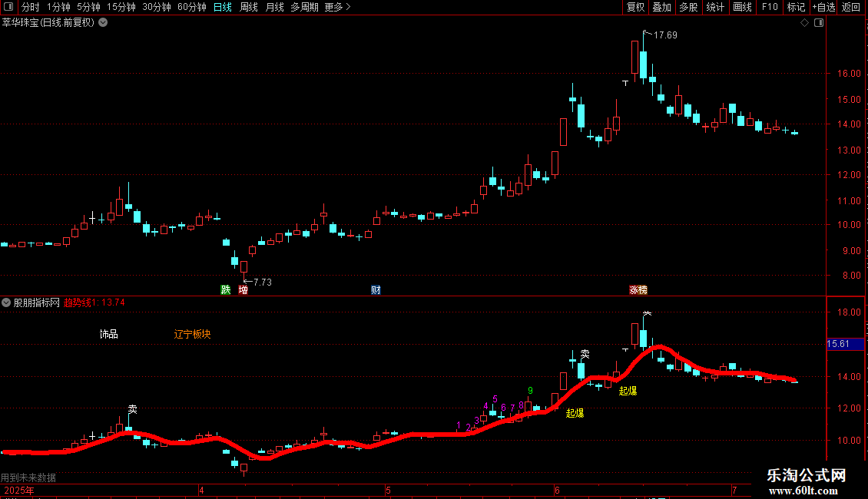Click the 8.00 price axis label
Image resolution: width=868 pixels, height=499 pixels.
pos(851,276)
